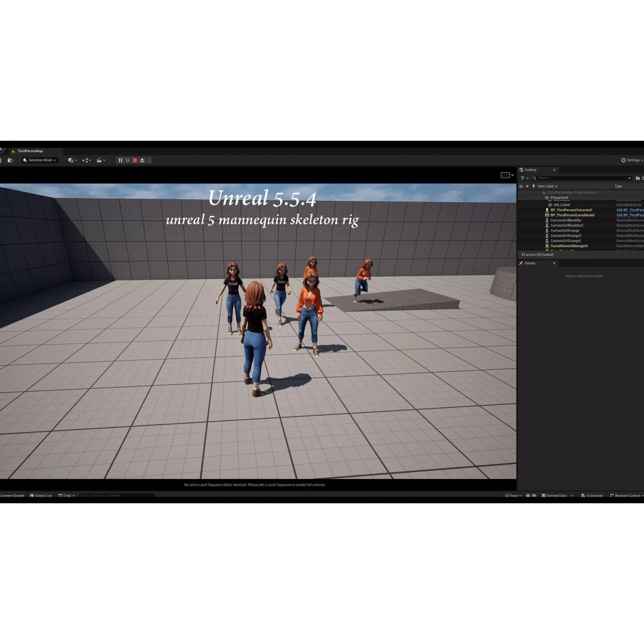Image resolution: width=644 pixels, height=644 pixels.
Task: Open the Trace dropdown in status bar
Action: pos(513,496)
